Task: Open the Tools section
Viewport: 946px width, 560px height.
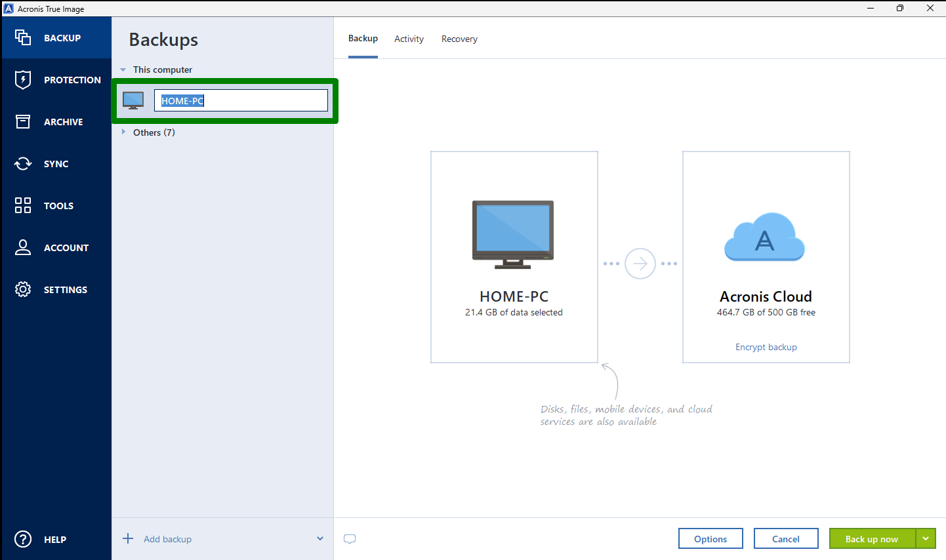Action: pos(56,205)
